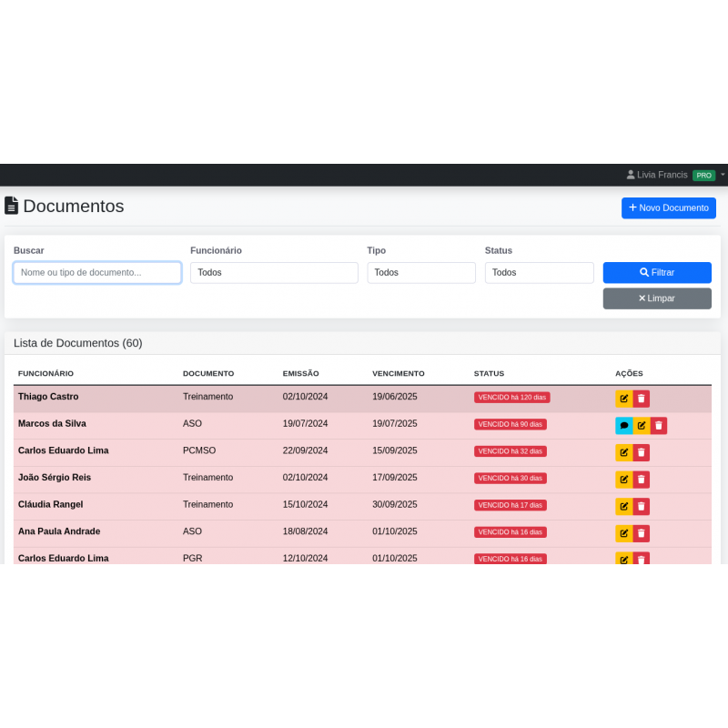Open comment icon for Marcos da Silva

tap(623, 425)
